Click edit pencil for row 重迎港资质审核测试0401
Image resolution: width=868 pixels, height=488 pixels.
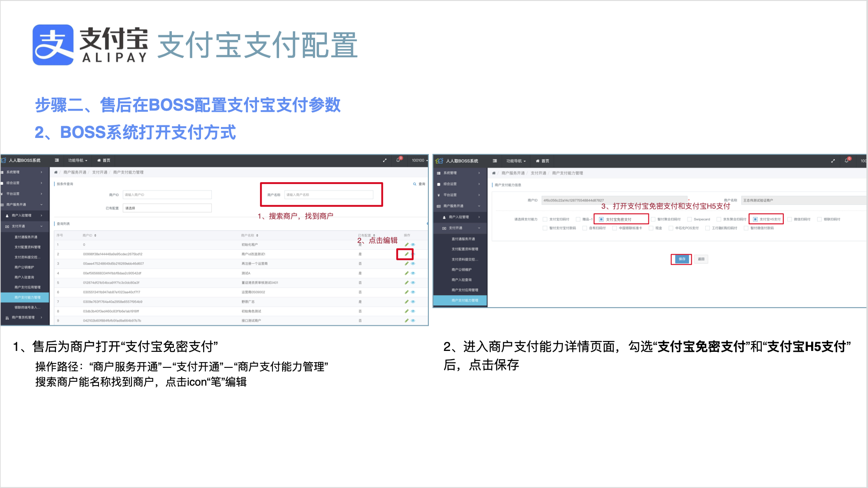[407, 283]
